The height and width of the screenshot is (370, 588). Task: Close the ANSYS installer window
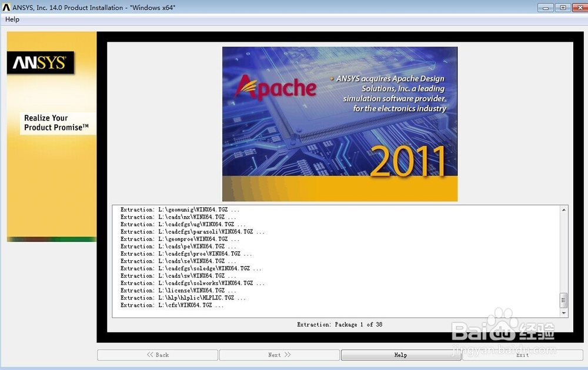[580, 8]
